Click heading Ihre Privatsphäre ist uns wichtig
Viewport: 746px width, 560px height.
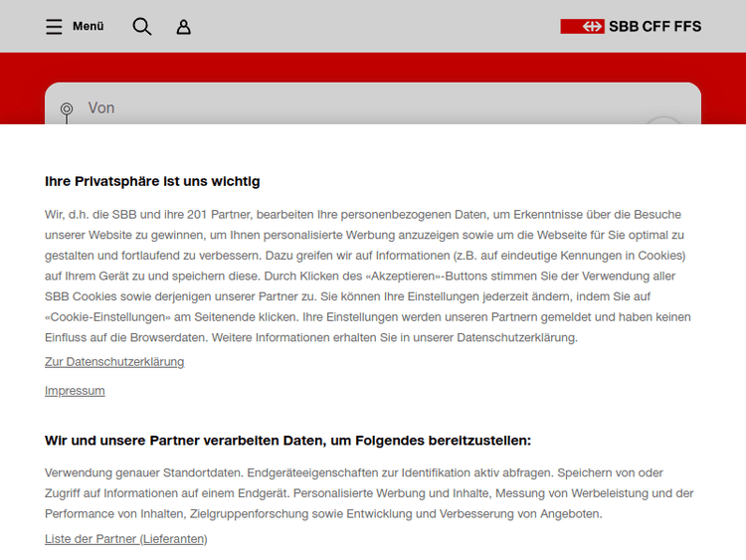pyautogui.click(x=152, y=181)
